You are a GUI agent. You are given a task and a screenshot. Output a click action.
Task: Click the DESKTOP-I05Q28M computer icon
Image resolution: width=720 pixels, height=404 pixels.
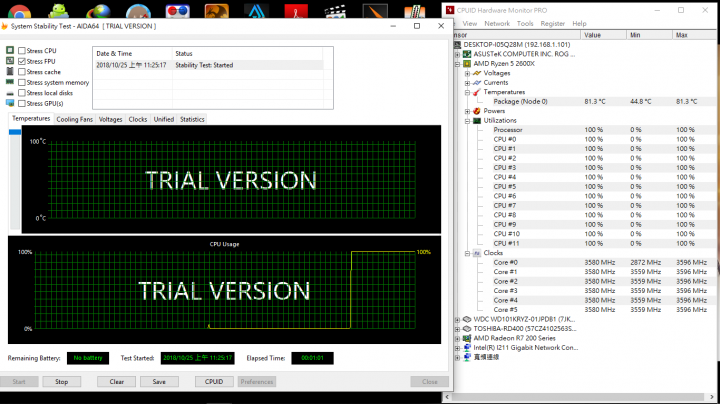click(457, 45)
